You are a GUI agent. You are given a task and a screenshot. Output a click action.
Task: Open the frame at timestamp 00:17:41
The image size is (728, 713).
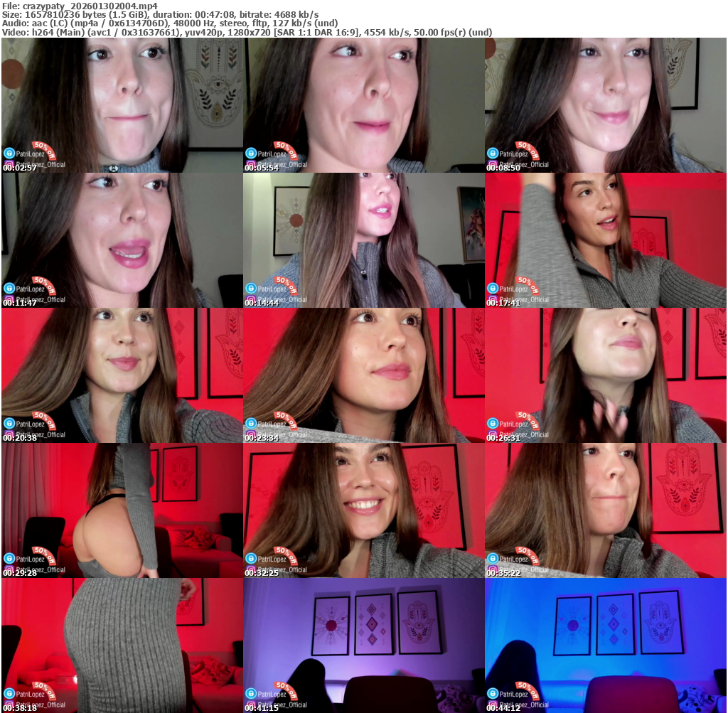(606, 240)
